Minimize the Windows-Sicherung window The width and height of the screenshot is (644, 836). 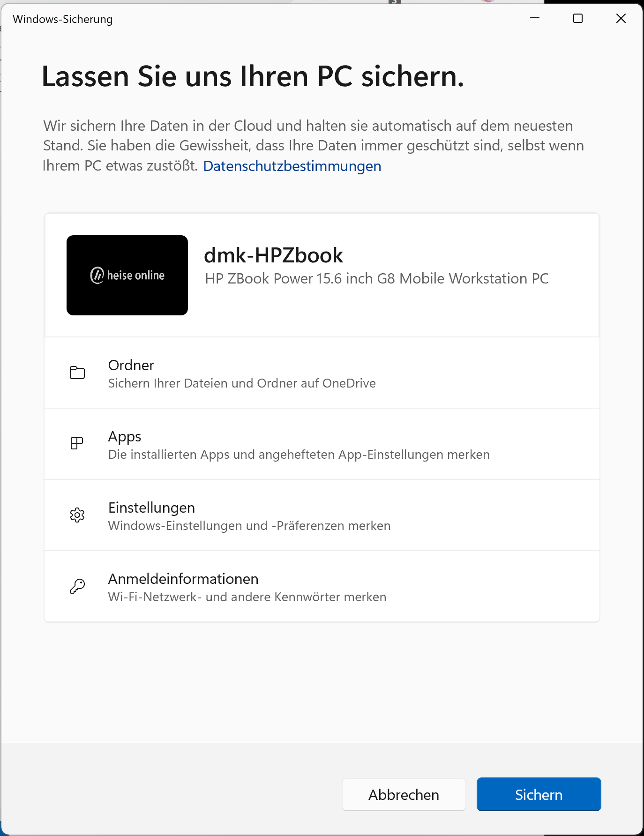[x=535, y=18]
